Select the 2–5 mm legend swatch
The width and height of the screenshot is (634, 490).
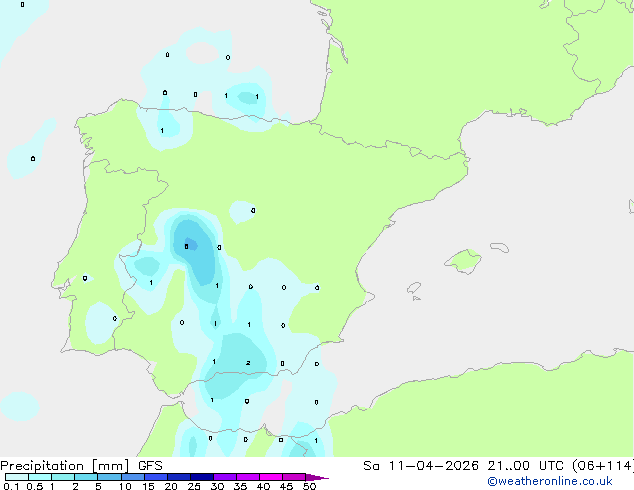click(x=86, y=477)
